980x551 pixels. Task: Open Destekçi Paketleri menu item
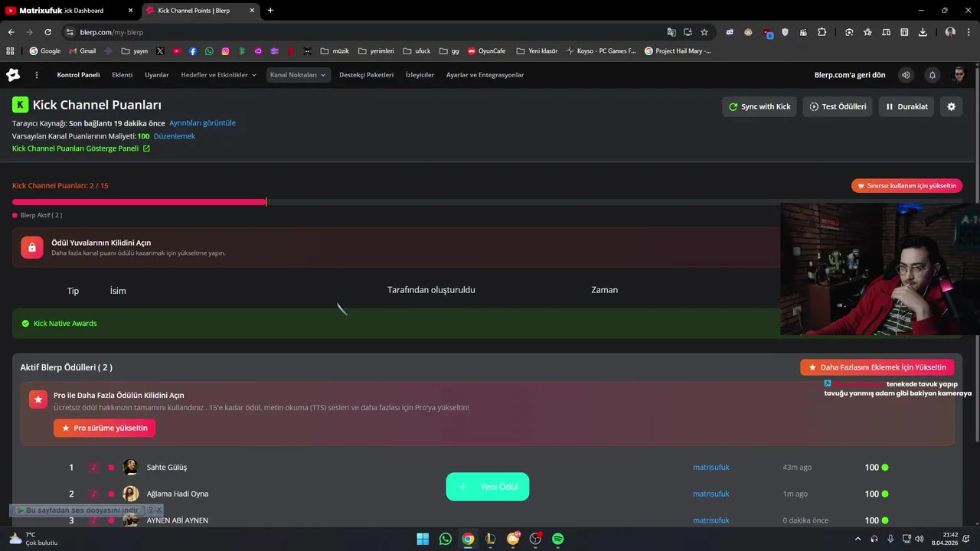pos(366,75)
